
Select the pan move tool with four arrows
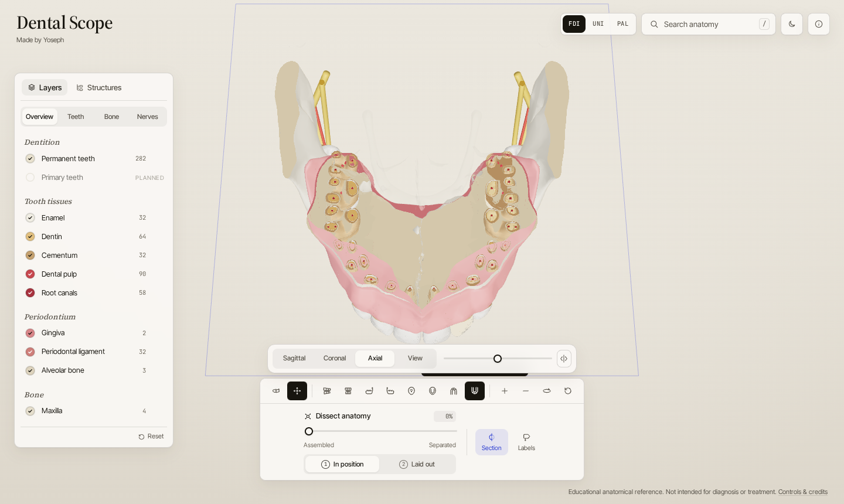coord(297,391)
